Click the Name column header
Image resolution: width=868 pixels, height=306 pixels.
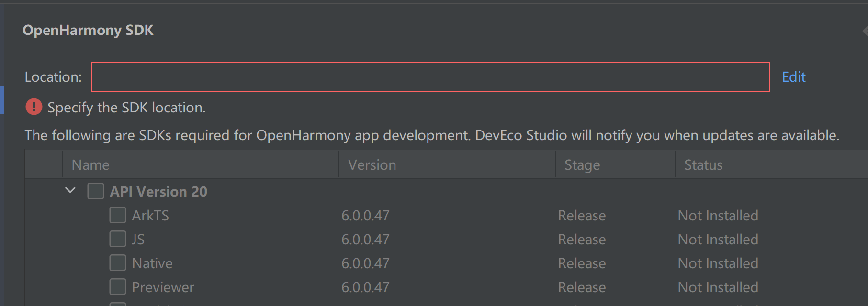[201, 165]
